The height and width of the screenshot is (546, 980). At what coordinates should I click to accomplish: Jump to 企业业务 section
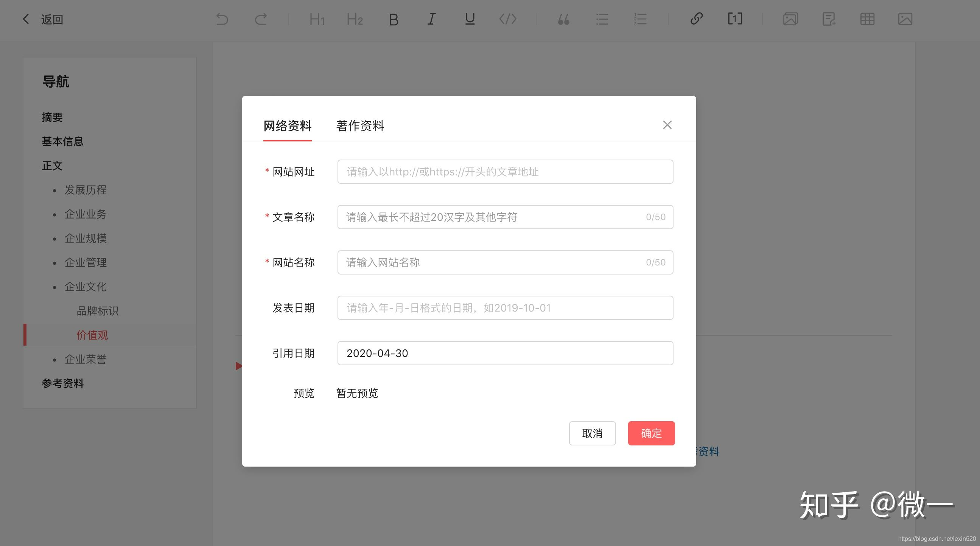86,214
